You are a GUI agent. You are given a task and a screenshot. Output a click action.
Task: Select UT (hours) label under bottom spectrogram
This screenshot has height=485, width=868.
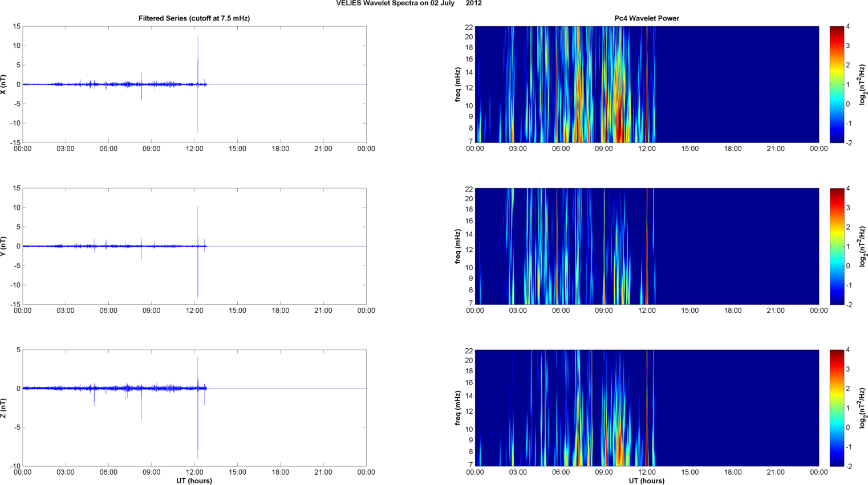646,480
